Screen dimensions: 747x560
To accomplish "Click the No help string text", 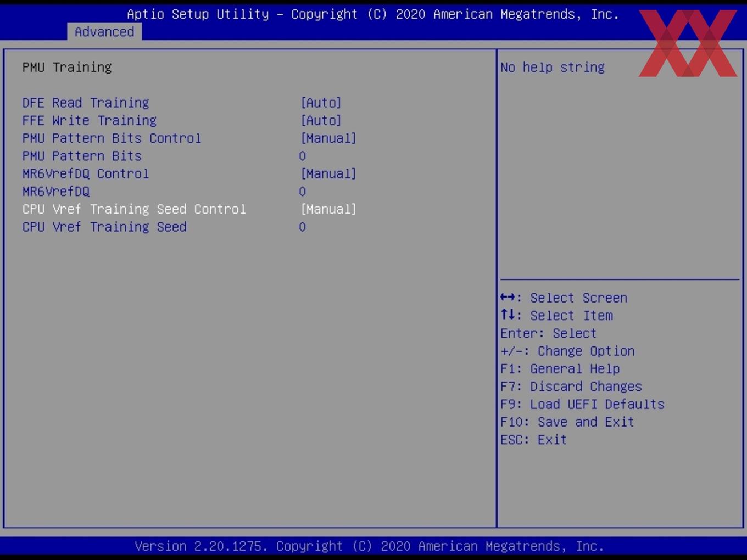I will [x=553, y=67].
